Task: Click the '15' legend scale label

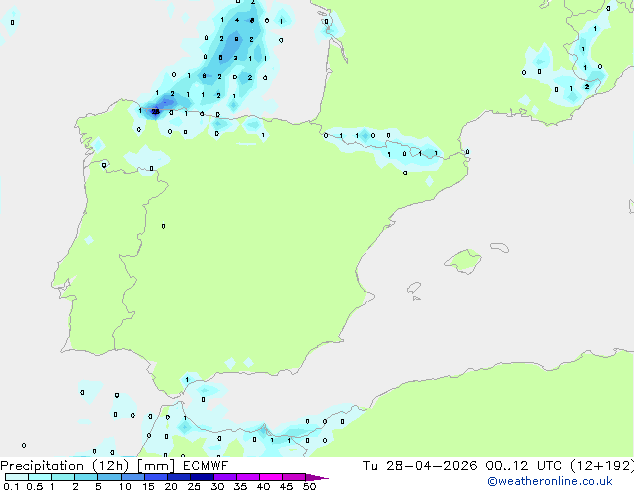Action: click(148, 486)
